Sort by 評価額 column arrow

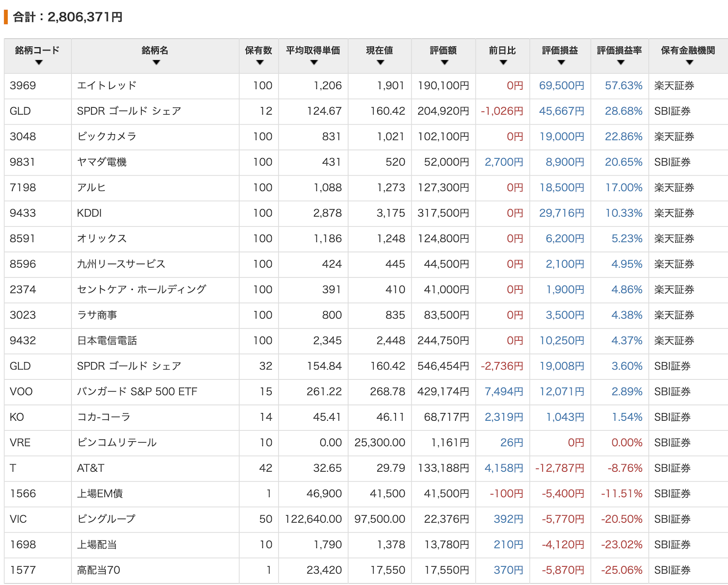tap(445, 62)
